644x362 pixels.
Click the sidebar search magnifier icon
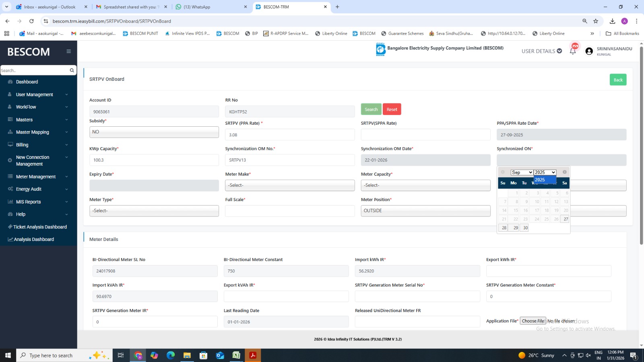pos(72,70)
